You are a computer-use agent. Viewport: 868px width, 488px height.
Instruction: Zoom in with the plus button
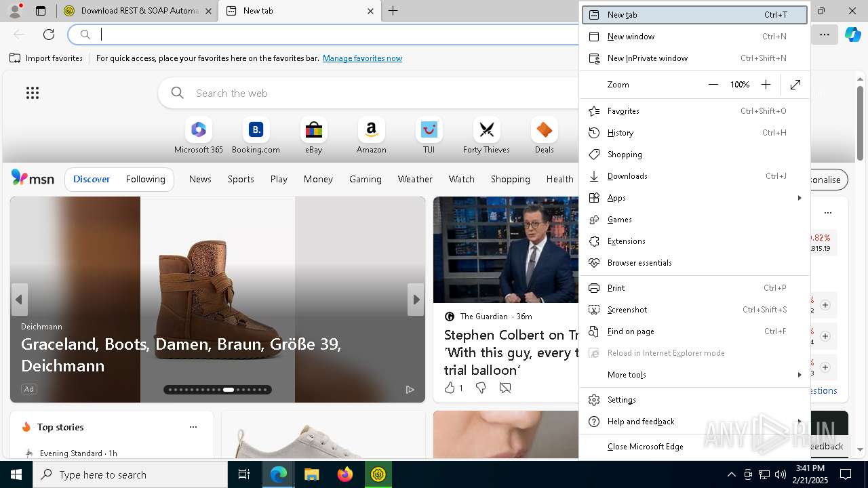click(x=766, y=85)
